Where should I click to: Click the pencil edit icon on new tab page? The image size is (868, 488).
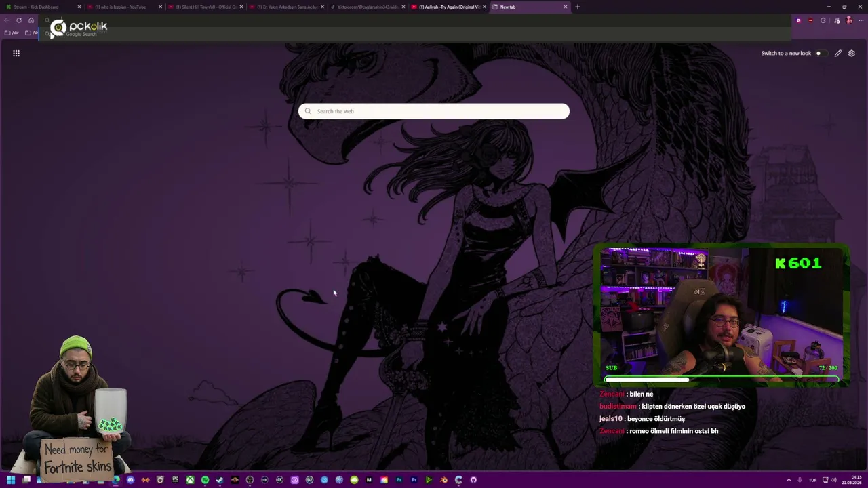838,53
